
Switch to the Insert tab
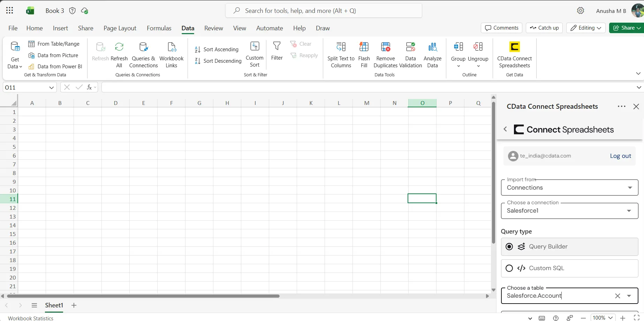point(60,28)
